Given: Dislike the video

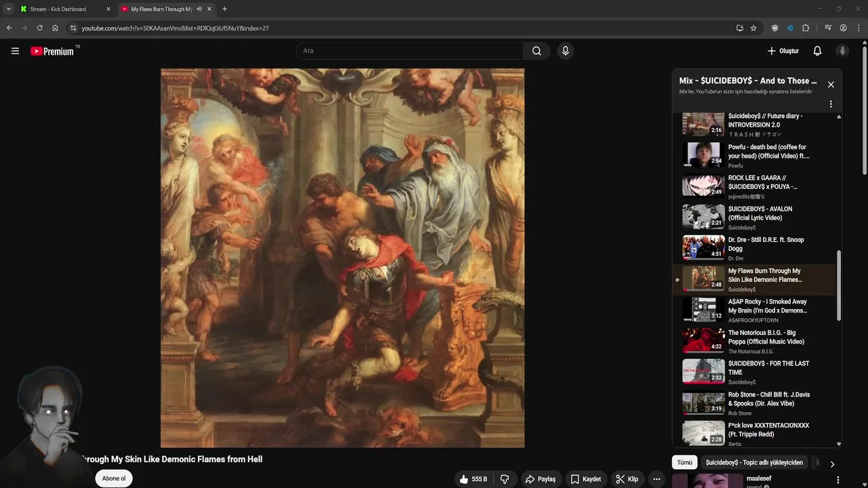Looking at the screenshot, I should pyautogui.click(x=505, y=479).
